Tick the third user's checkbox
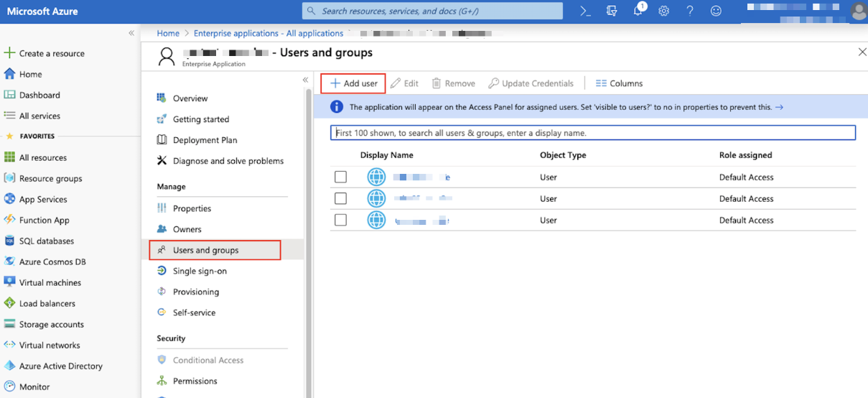The width and height of the screenshot is (868, 398). pos(340,220)
